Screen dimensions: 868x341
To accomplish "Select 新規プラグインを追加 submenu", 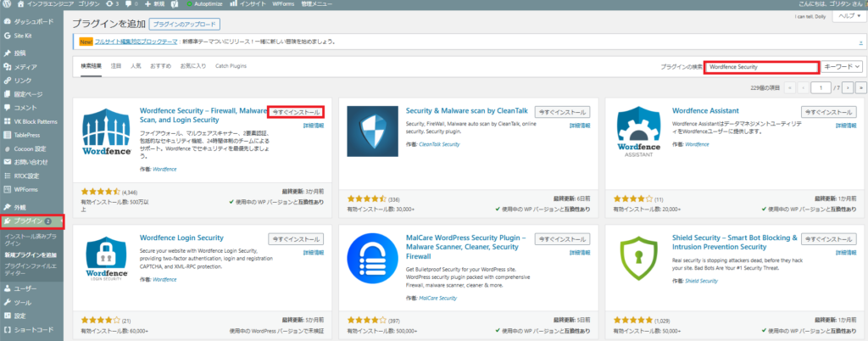I will (30, 254).
